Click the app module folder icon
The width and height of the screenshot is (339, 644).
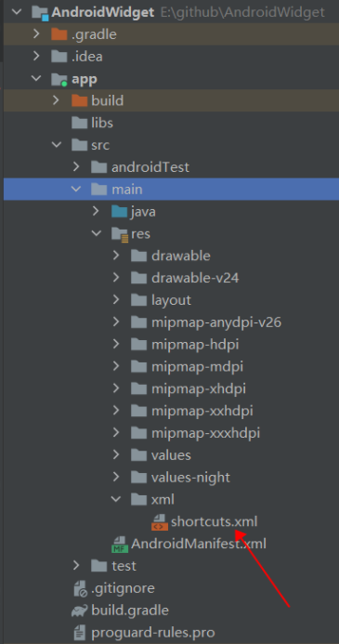click(59, 79)
